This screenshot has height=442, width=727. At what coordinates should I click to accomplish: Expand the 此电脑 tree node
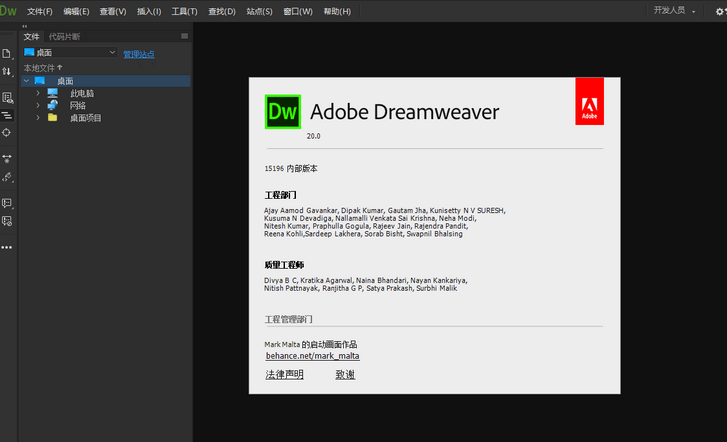tap(38, 93)
